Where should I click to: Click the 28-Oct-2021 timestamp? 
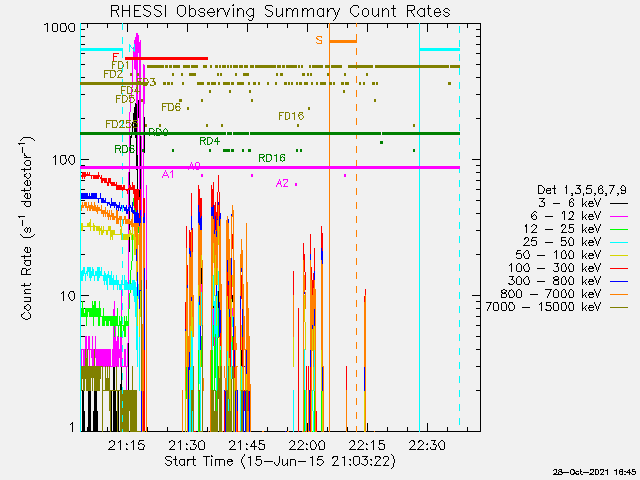[595, 472]
